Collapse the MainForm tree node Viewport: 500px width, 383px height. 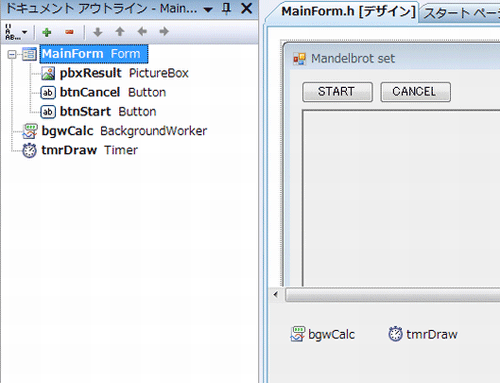click(12, 54)
